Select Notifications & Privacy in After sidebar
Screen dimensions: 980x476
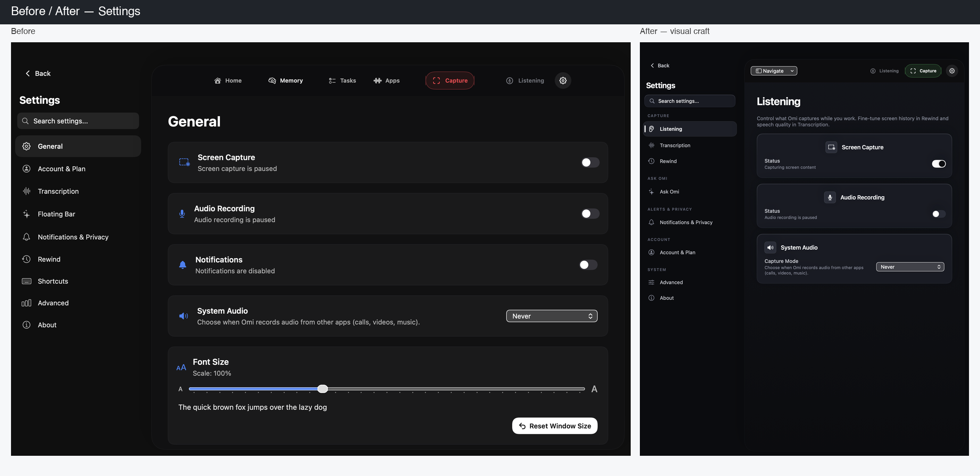[x=690, y=222]
